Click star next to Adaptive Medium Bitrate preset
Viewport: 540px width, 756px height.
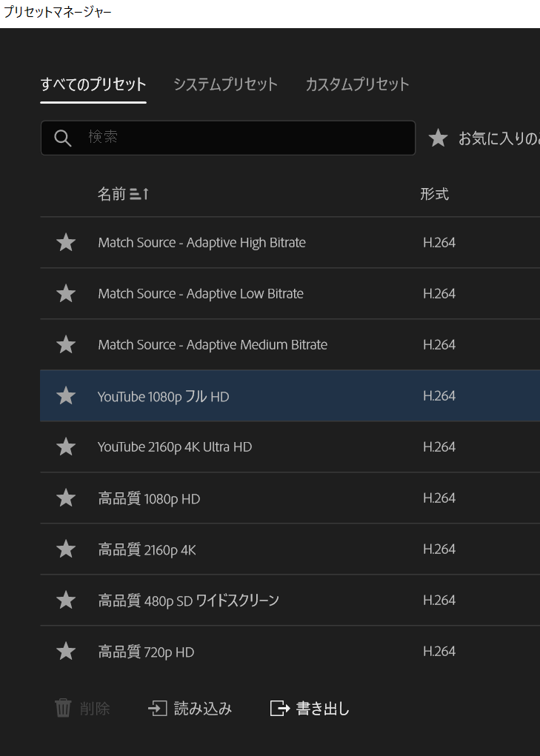tap(66, 345)
